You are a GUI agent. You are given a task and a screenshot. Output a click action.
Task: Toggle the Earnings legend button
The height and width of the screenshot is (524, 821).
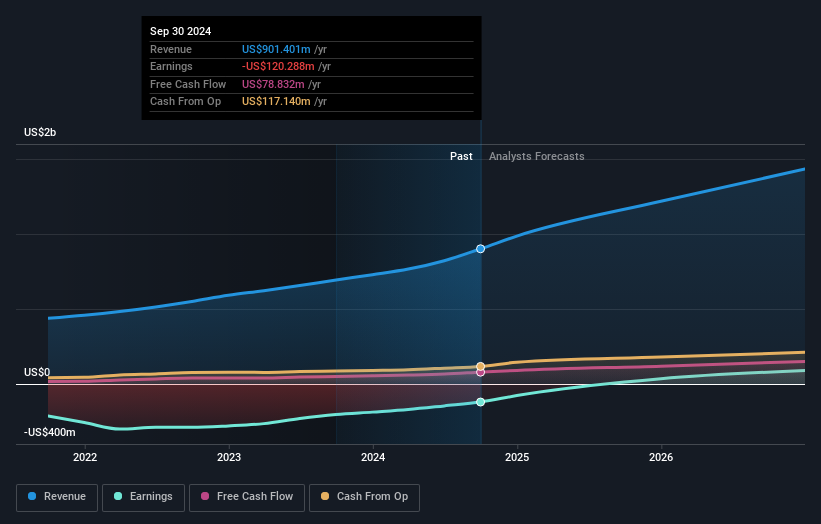[143, 497]
